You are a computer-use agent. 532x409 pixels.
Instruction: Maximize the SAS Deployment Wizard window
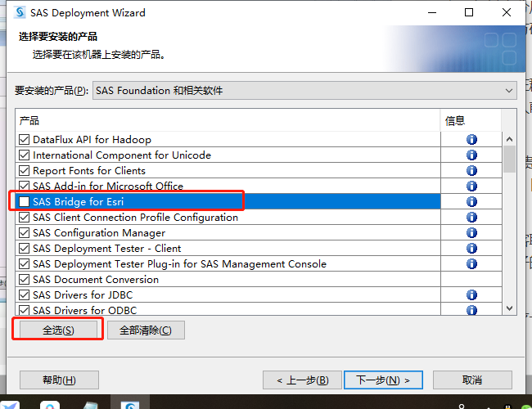click(x=469, y=12)
